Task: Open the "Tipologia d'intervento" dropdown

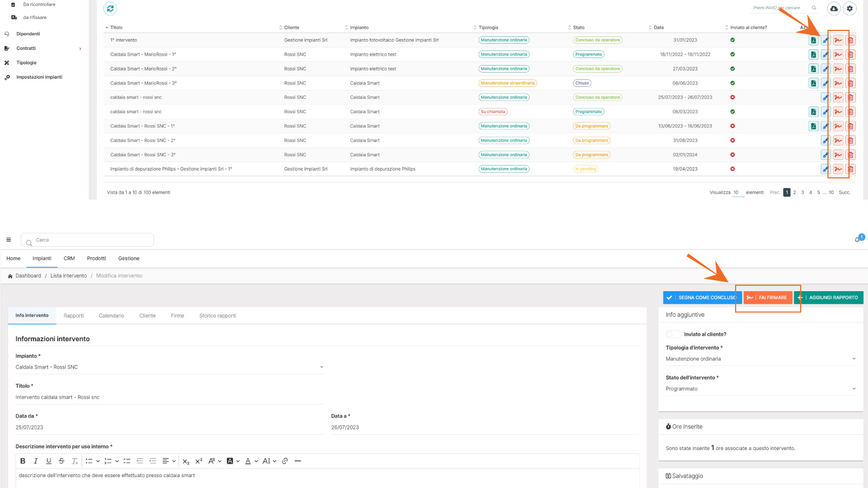Action: (x=760, y=359)
